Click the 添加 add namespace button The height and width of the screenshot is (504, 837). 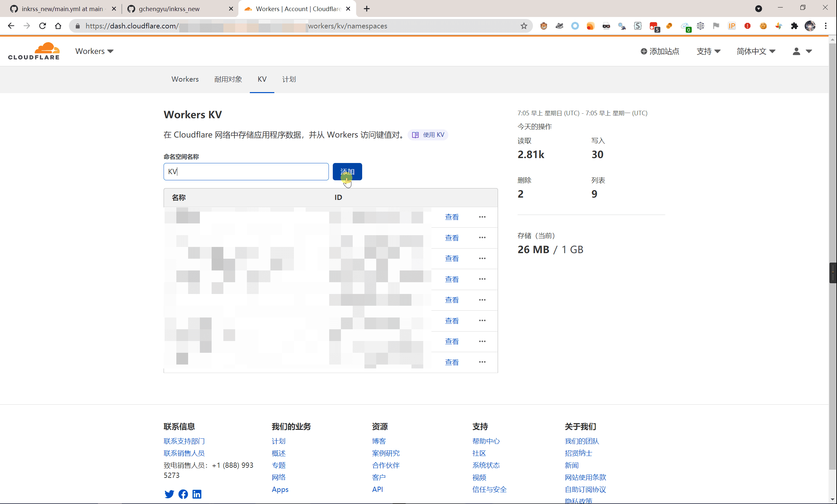pos(347,171)
